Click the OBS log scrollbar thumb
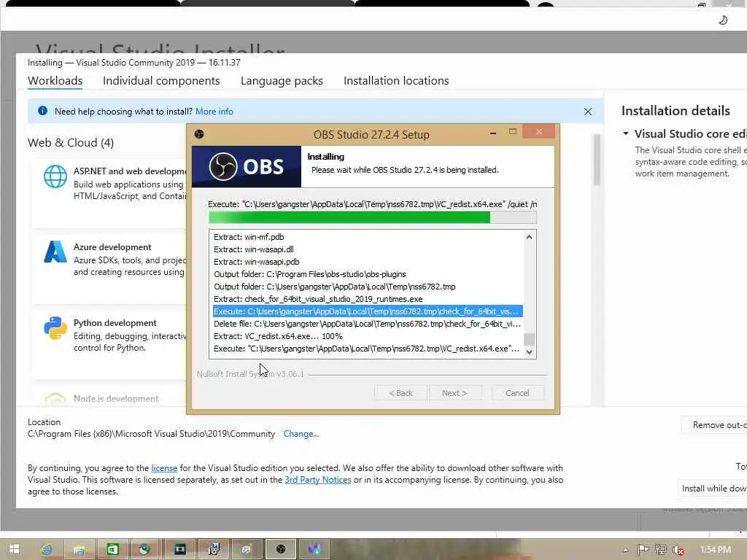 (529, 339)
